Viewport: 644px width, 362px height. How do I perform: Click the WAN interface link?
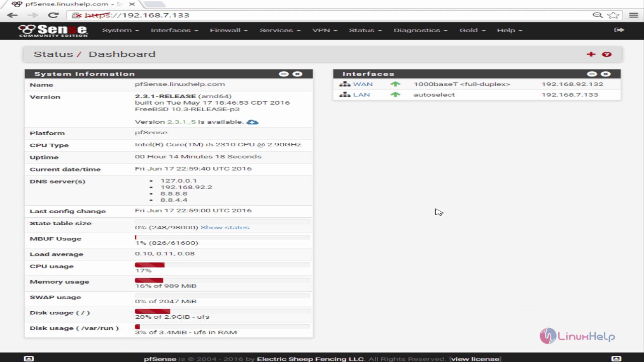click(x=363, y=84)
